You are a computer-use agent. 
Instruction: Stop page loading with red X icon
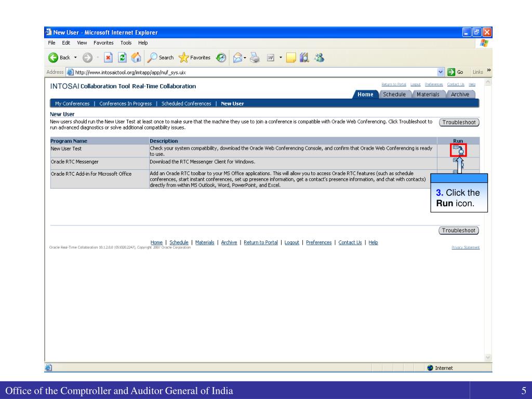point(108,58)
